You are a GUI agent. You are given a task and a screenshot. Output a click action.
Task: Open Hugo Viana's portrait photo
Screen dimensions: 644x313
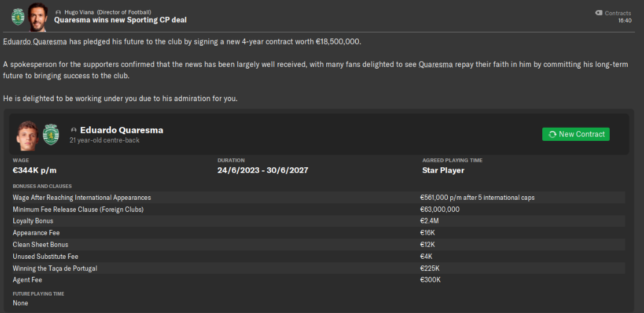click(x=38, y=17)
